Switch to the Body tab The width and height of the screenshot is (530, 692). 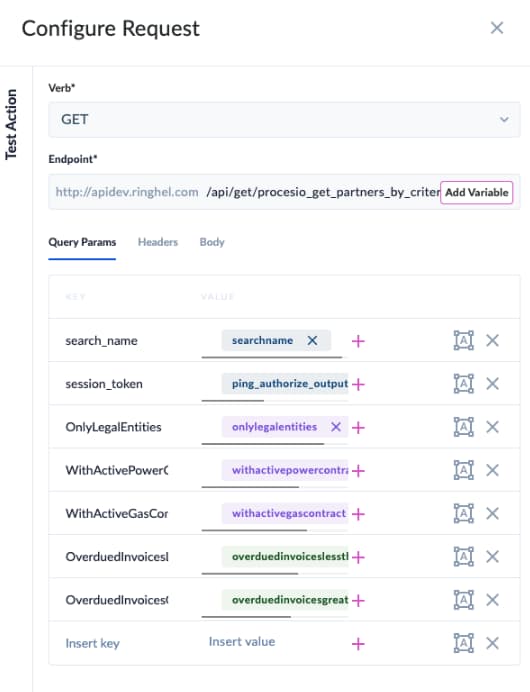click(212, 242)
